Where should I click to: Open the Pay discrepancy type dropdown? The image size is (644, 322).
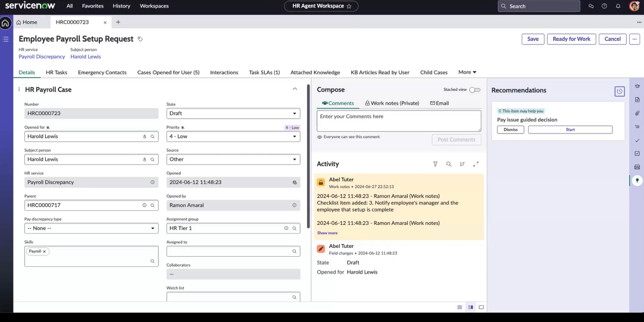click(91, 228)
